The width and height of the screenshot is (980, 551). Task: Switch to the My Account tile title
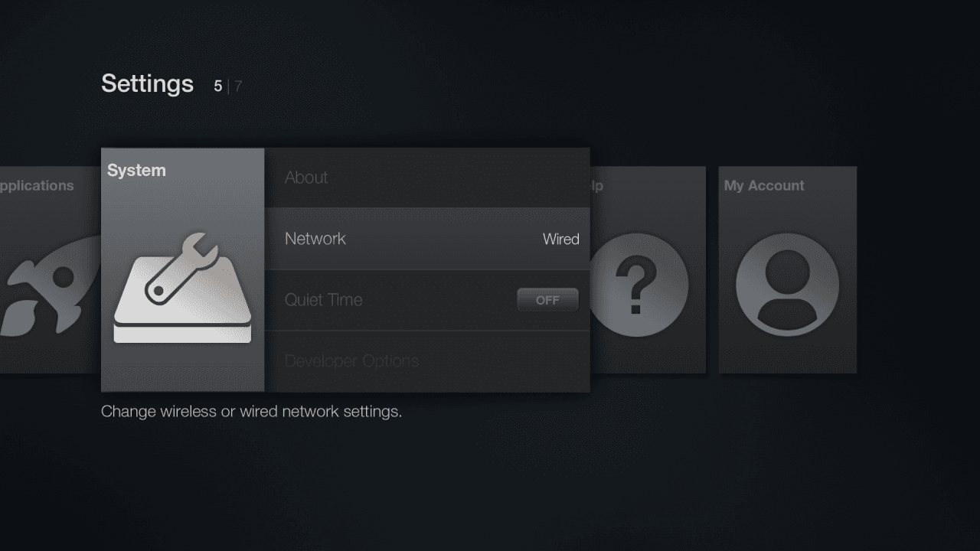point(764,186)
